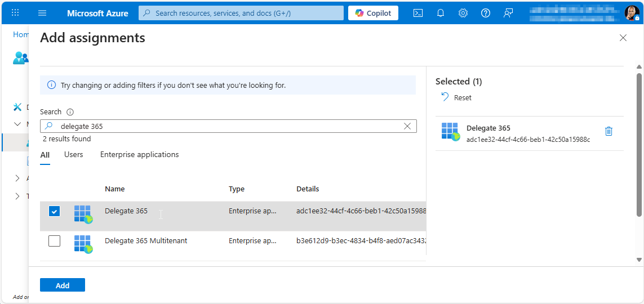Uncheck the Delegate 365 checkbox

point(54,212)
